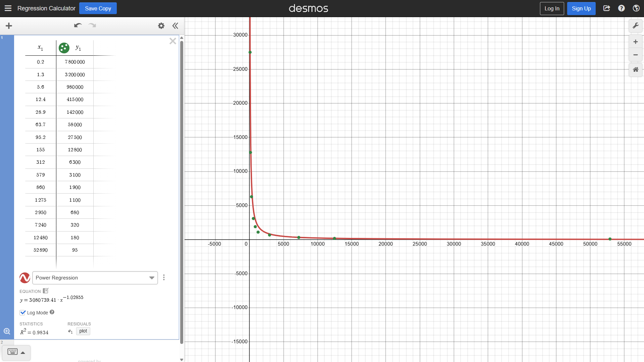Viewport: 644px width, 362px height.
Task: Click the Log In button
Action: [x=552, y=8]
